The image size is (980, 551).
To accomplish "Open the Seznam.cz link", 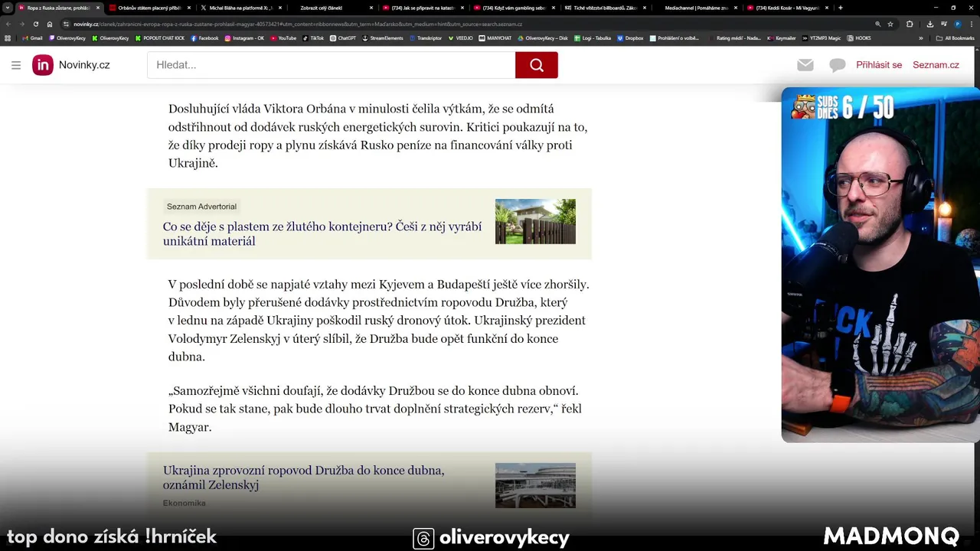I will [936, 65].
